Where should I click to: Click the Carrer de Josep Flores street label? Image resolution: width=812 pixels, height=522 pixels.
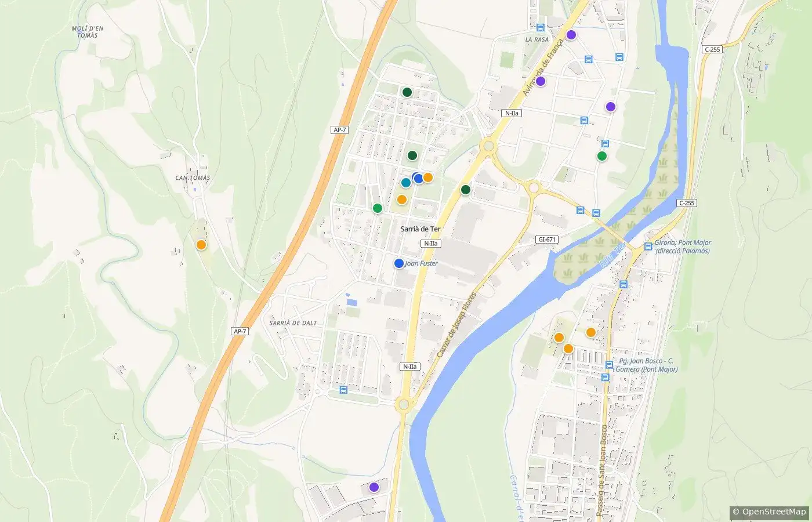456,324
